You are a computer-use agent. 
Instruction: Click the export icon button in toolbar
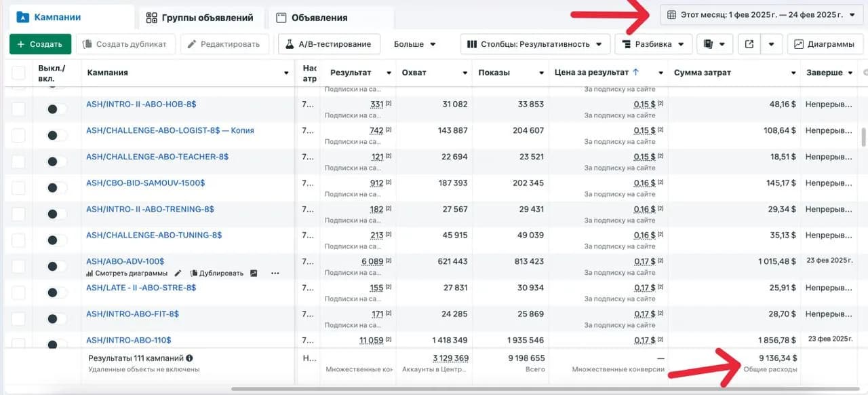749,44
